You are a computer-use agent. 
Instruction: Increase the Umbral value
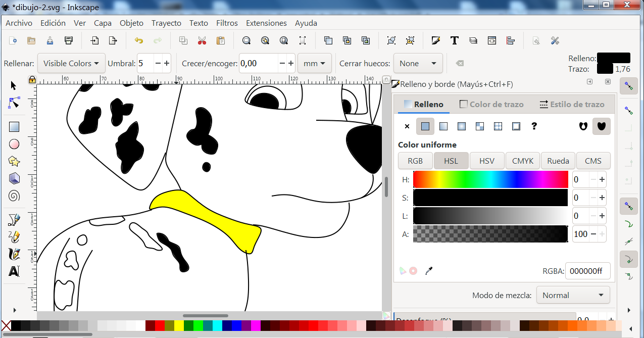167,63
